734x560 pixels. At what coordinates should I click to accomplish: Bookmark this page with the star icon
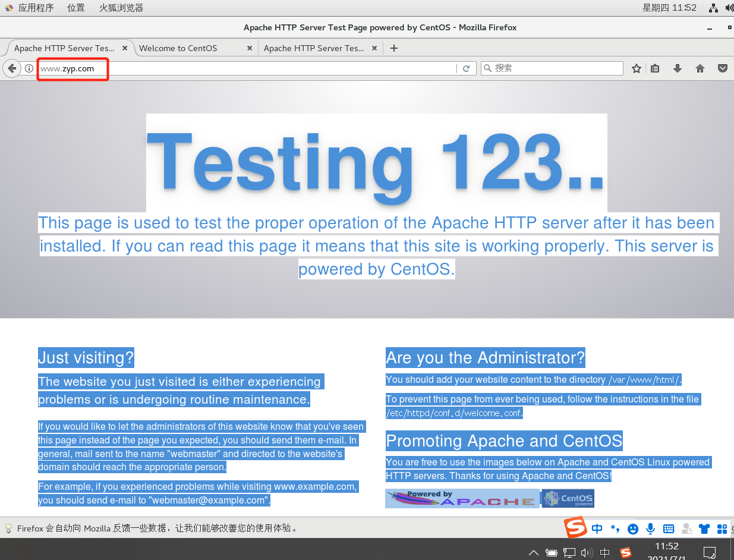[637, 68]
